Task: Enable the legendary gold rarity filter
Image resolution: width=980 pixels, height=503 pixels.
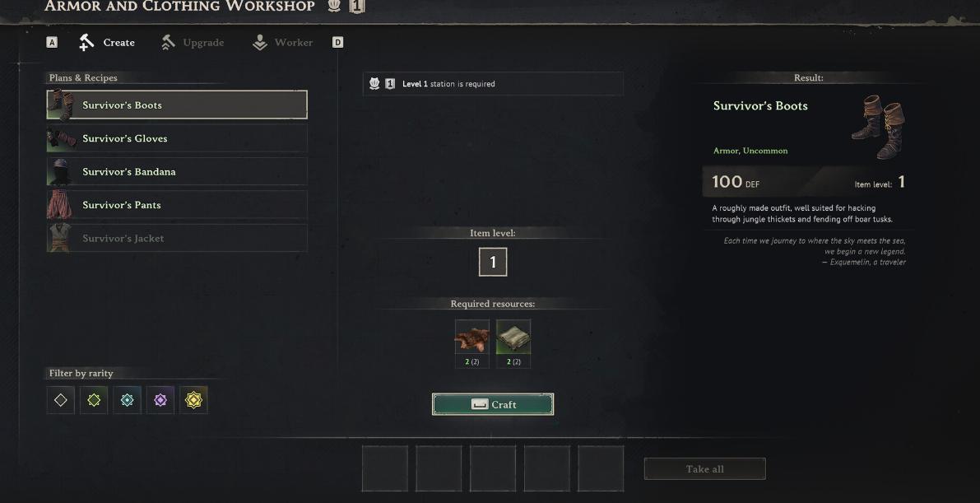Action: point(193,400)
